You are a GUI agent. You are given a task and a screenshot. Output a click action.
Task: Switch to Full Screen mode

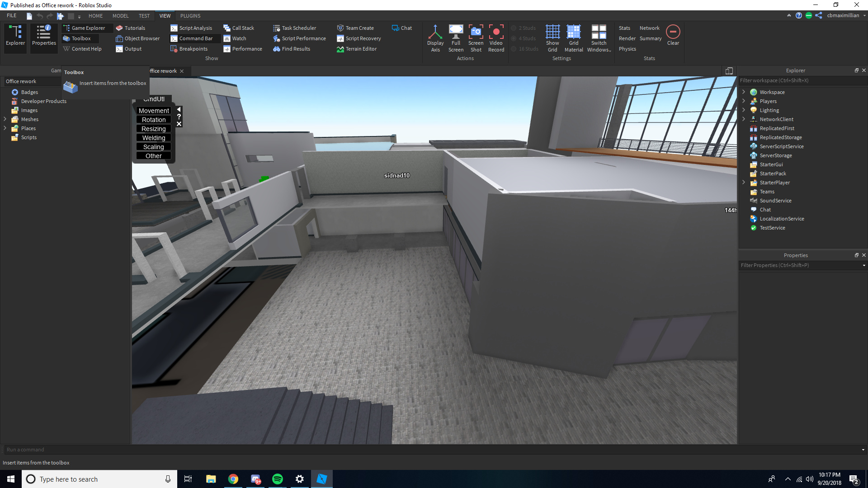(456, 38)
